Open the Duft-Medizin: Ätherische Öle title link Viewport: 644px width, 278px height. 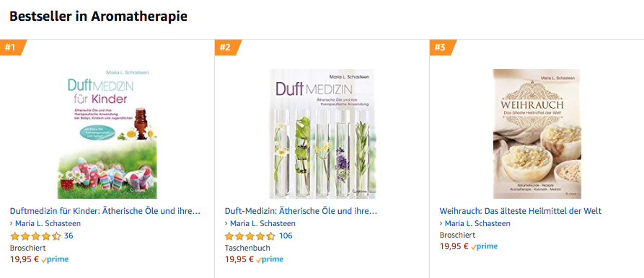click(x=301, y=211)
